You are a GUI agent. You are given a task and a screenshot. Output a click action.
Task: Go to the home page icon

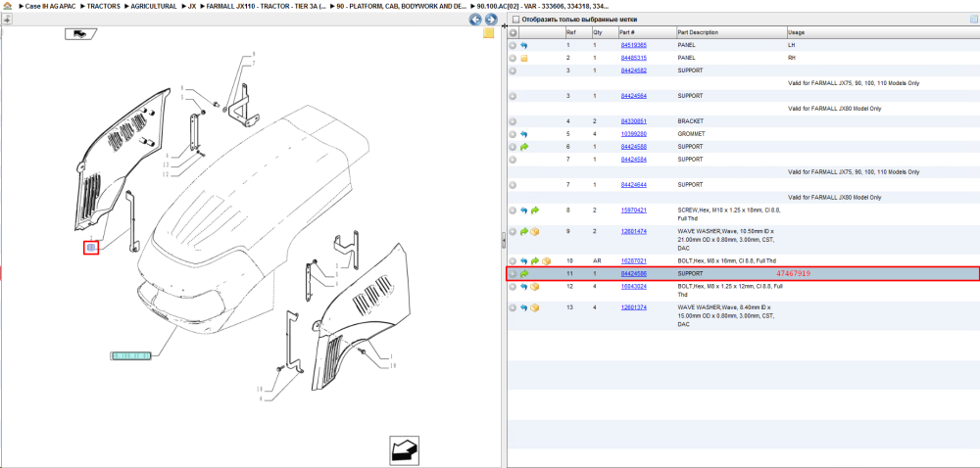click(x=7, y=6)
